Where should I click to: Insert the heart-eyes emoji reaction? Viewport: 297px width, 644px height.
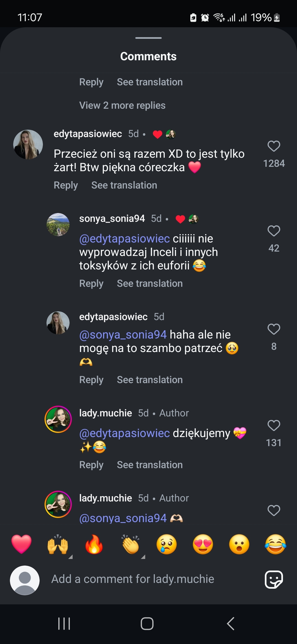click(203, 544)
